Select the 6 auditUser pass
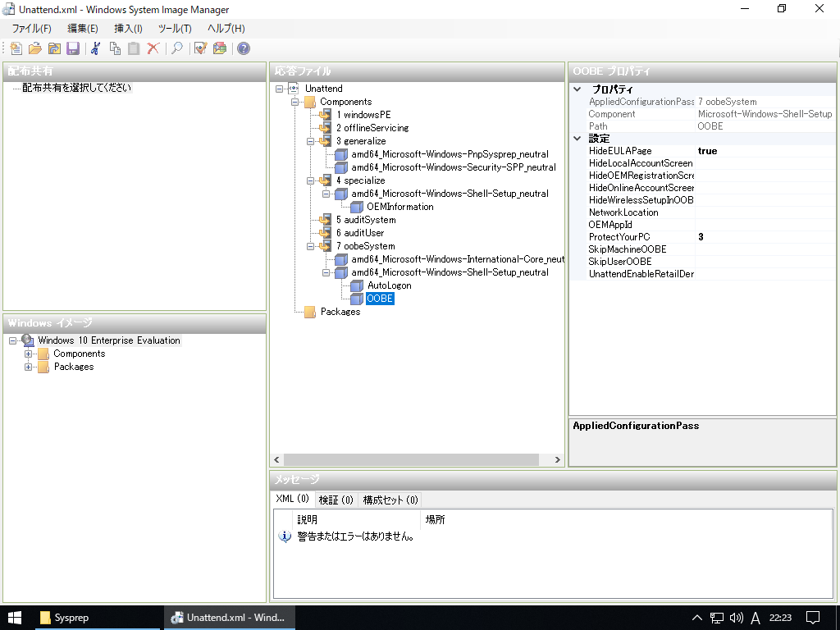This screenshot has height=630, width=840. [x=360, y=233]
